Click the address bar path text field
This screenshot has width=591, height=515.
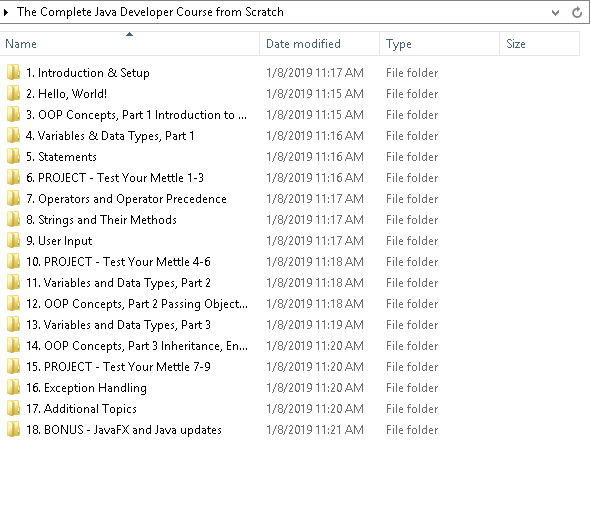point(275,12)
